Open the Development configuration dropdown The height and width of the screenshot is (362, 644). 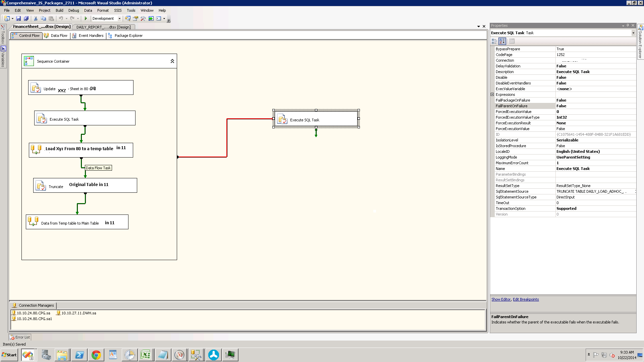pyautogui.click(x=119, y=18)
